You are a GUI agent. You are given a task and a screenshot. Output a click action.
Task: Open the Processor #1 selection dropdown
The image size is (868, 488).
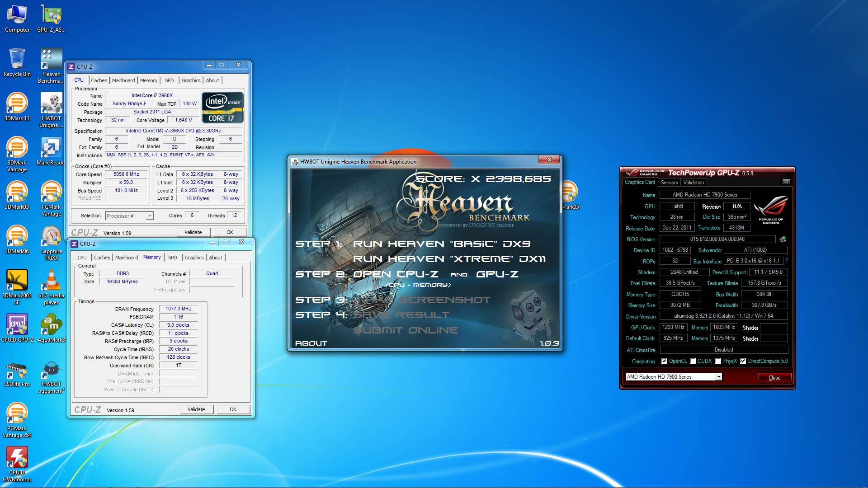[x=129, y=216]
